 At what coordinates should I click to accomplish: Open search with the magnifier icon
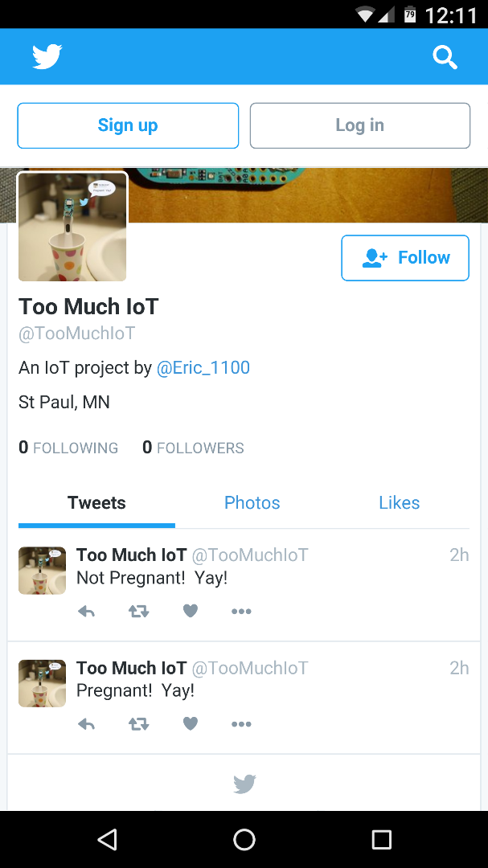pyautogui.click(x=445, y=57)
